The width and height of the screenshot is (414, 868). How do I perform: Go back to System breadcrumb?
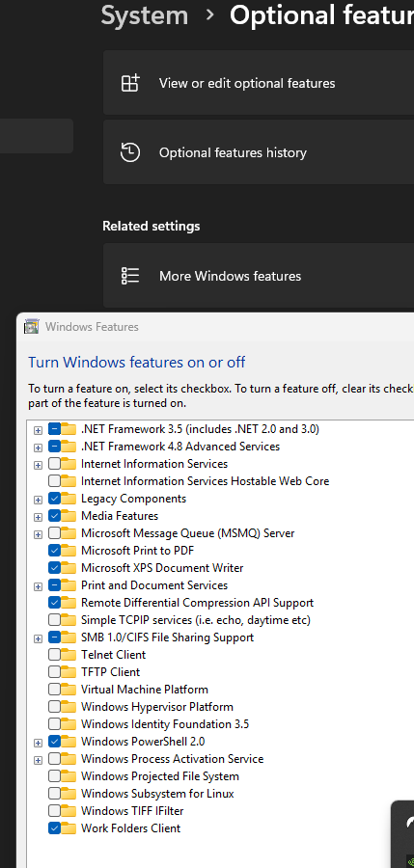click(x=145, y=14)
